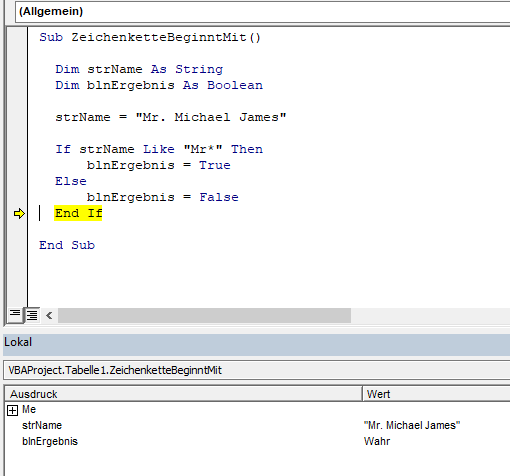
Task: Click the blnErgebnis = True line
Action: [x=159, y=165]
